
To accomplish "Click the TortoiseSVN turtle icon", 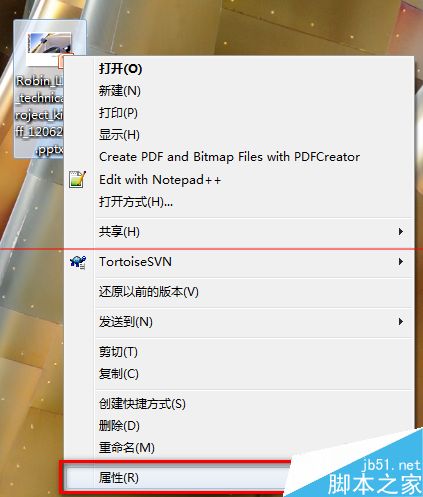I will click(x=78, y=262).
